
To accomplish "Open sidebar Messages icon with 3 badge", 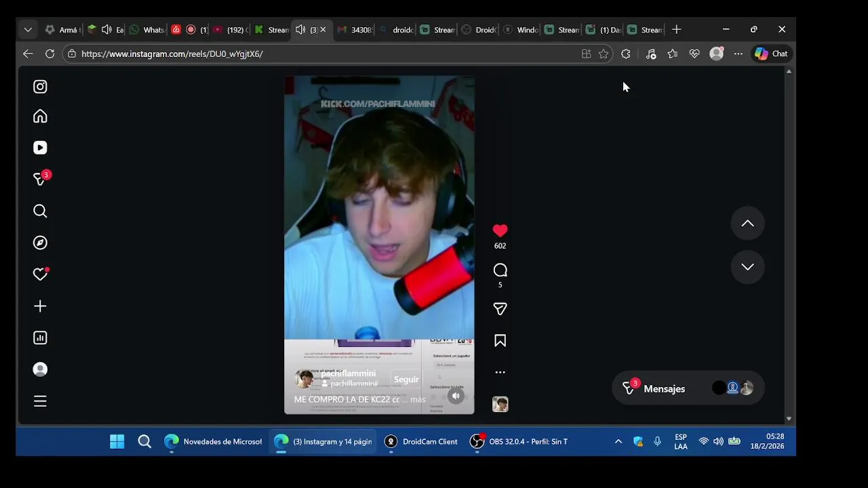I will coord(41,179).
